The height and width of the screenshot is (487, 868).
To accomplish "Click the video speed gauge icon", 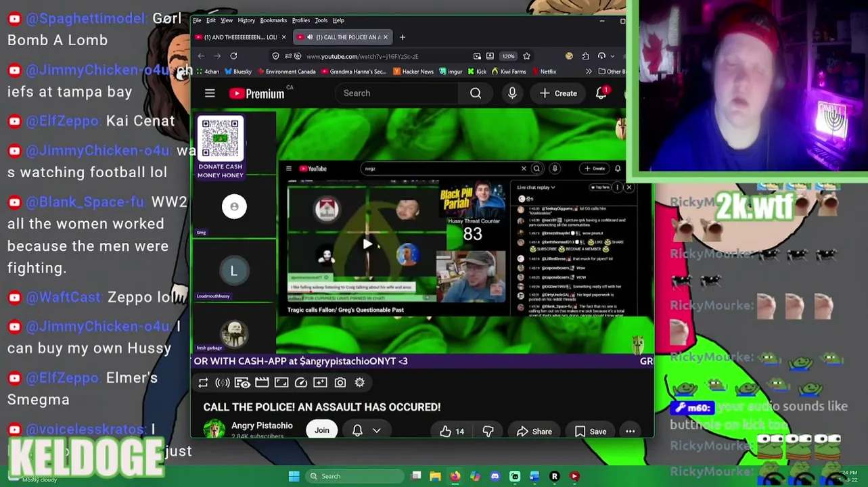I will [x=301, y=383].
